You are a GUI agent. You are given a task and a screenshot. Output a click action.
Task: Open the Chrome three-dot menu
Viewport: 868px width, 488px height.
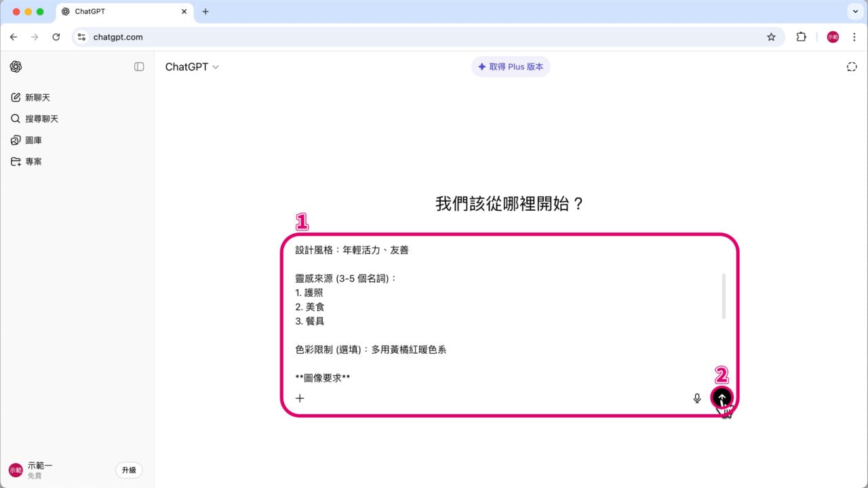point(854,37)
